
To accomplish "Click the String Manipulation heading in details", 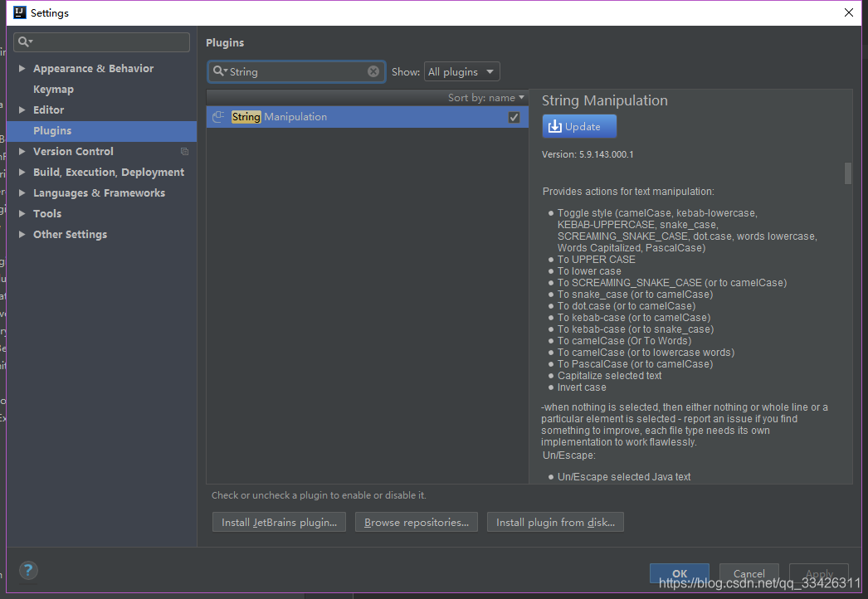I will [x=604, y=100].
